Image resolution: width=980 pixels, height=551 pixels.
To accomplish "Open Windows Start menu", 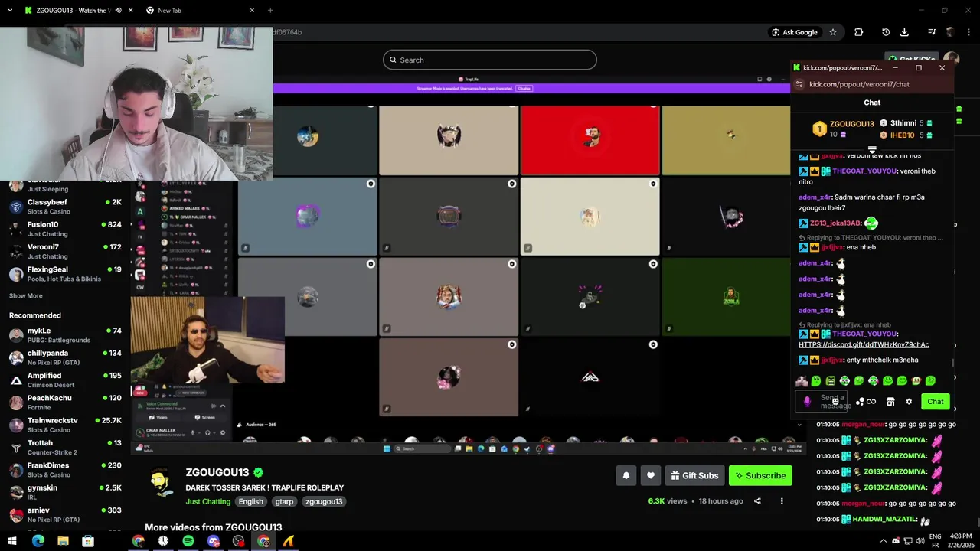I will point(14,541).
